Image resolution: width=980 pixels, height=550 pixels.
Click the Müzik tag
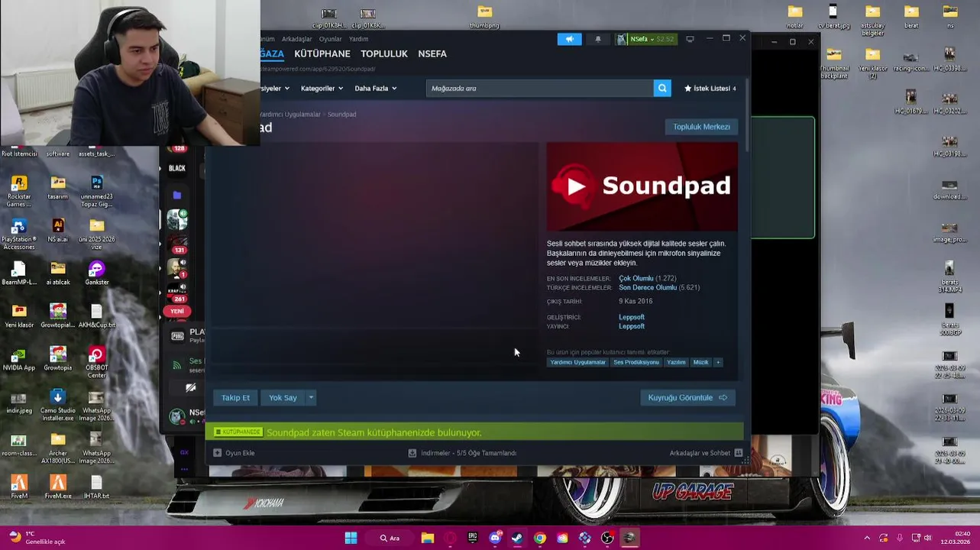tap(700, 362)
